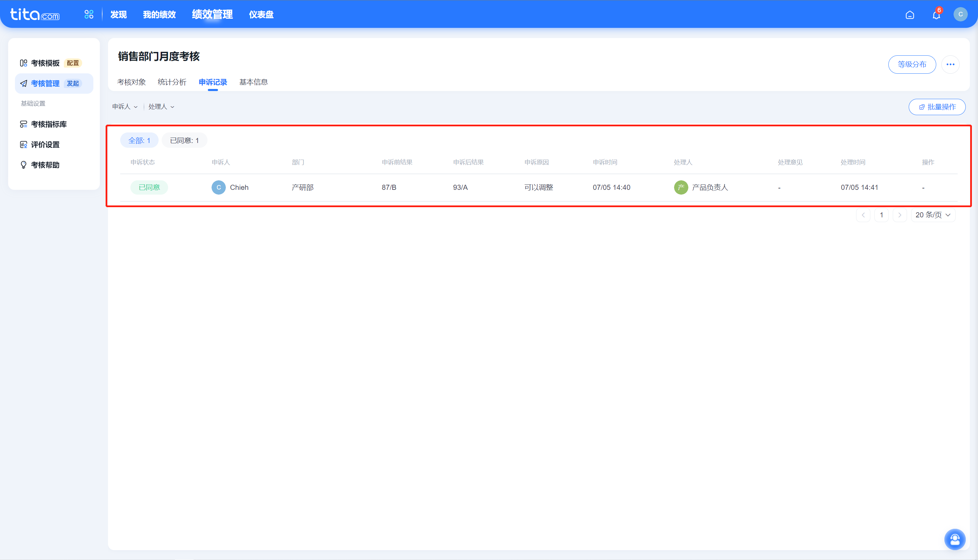
Task: Click Chieh's avatar in the row
Action: tap(218, 187)
